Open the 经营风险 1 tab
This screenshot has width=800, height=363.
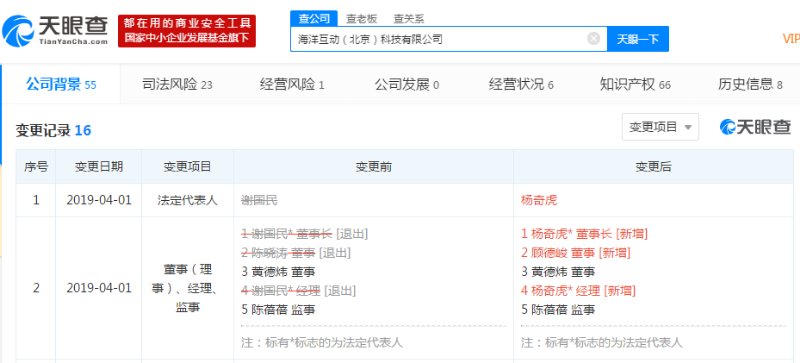292,85
